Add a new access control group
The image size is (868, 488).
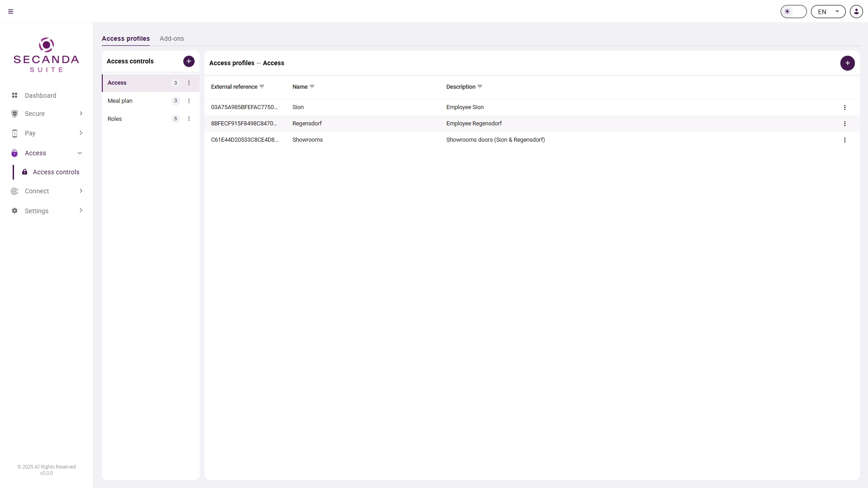click(189, 61)
